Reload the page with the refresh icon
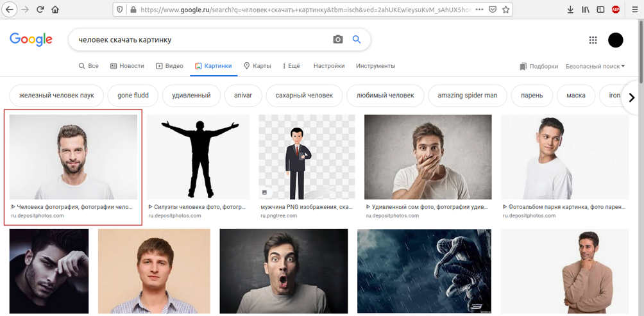Image resolution: width=644 pixels, height=316 pixels. pos(40,10)
